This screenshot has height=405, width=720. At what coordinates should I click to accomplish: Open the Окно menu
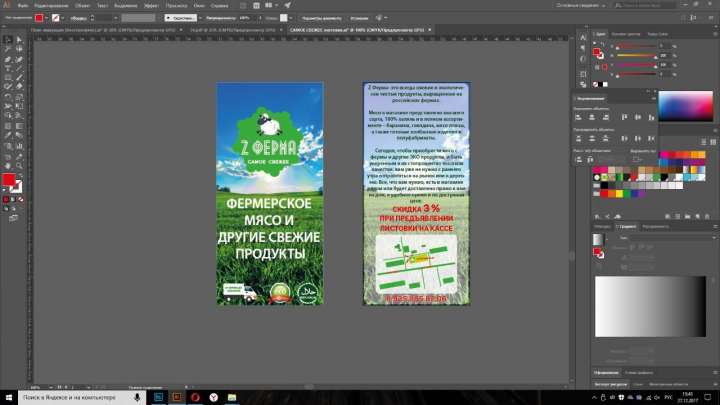pyautogui.click(x=199, y=6)
